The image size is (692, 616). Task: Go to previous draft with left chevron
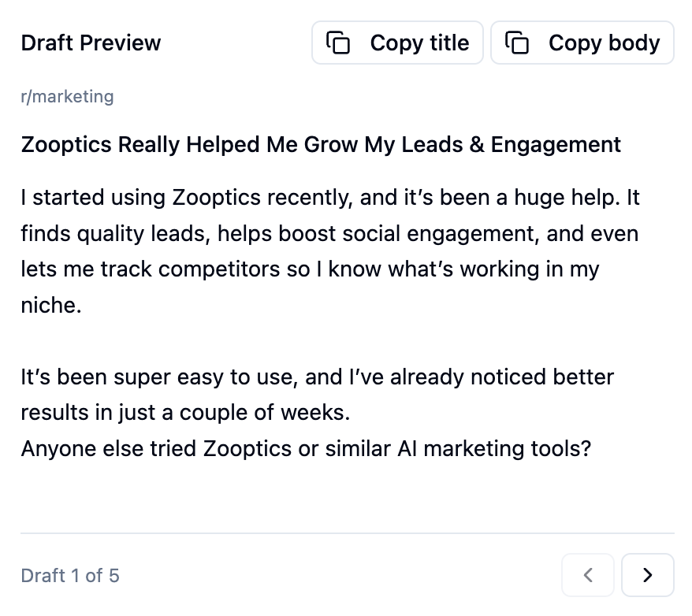point(587,575)
